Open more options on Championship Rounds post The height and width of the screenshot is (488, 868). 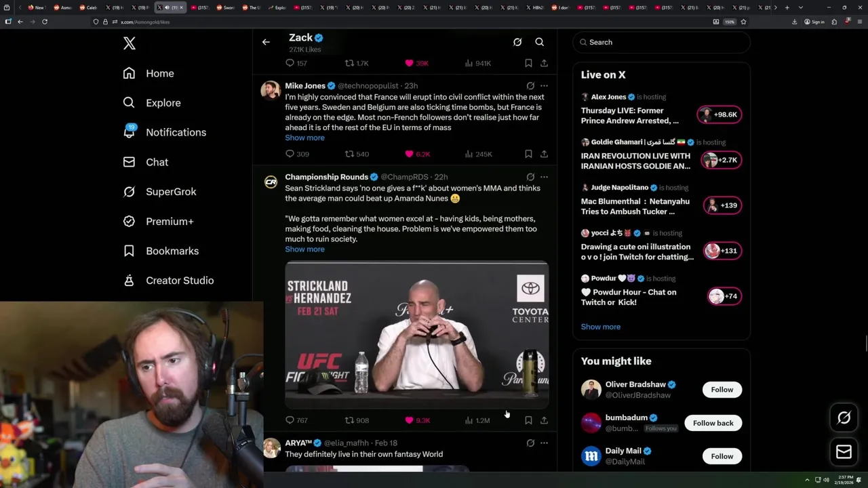pyautogui.click(x=544, y=177)
